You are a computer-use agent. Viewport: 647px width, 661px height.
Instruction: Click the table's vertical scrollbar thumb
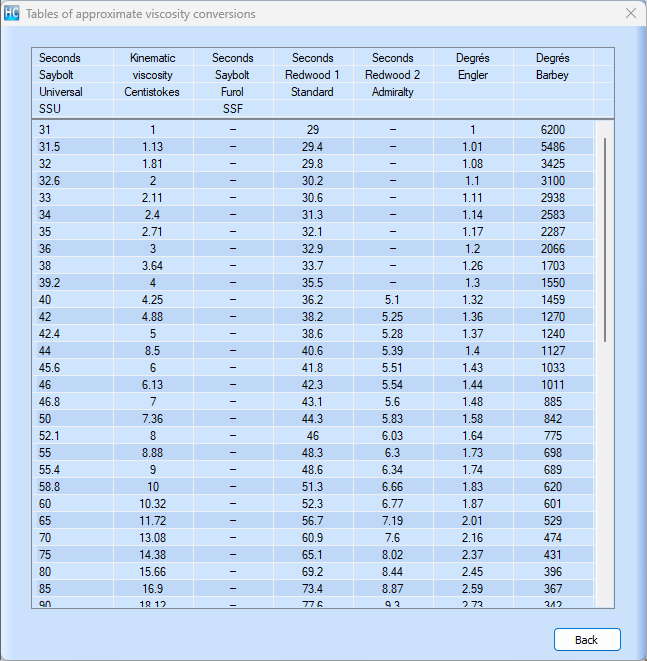[x=604, y=240]
